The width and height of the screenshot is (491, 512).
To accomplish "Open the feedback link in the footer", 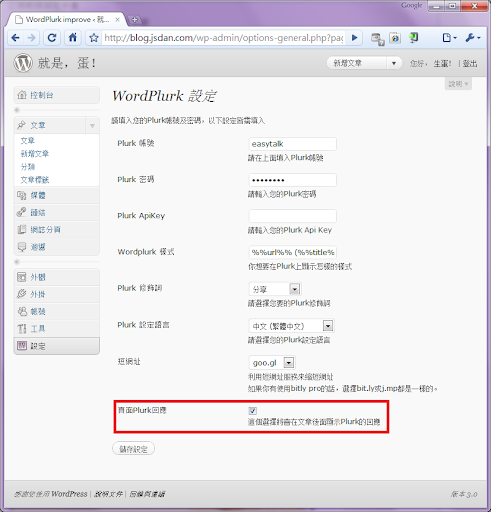I will pos(147,494).
